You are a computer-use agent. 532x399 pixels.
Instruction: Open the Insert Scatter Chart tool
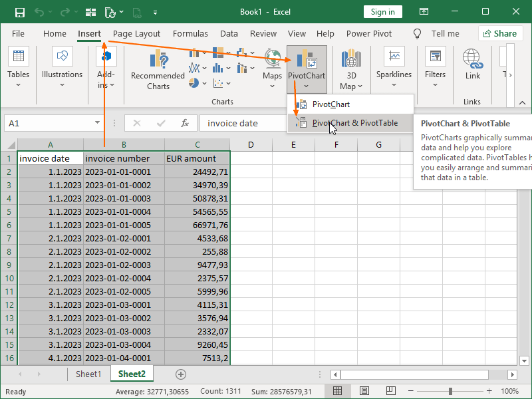(218, 82)
